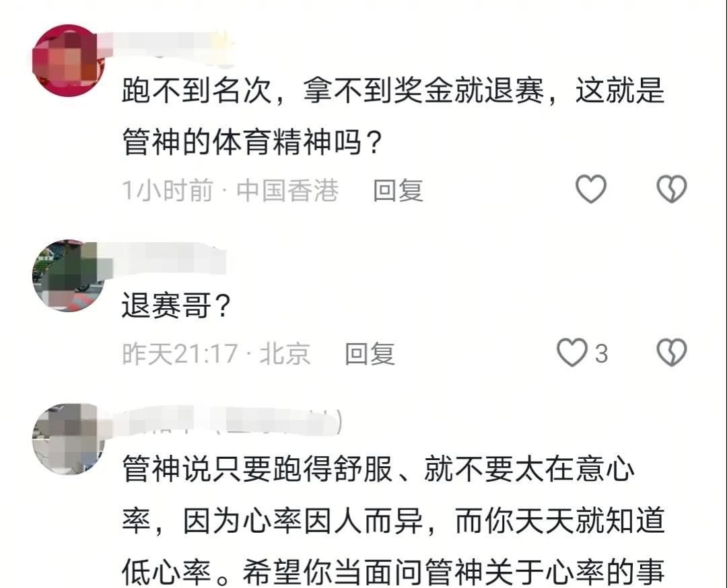Viewport: 727px width, 588px height.
Task: Open the second commenter's blurred username
Action: pos(168,258)
